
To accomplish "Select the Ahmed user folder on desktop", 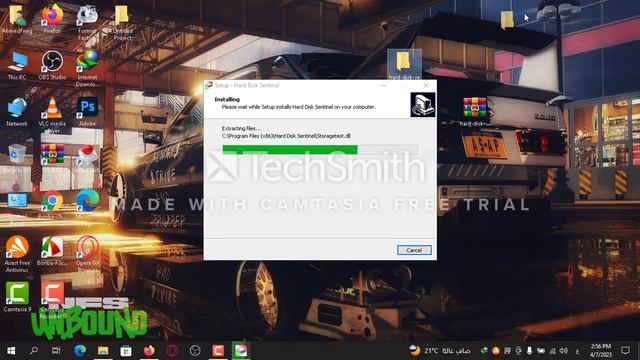I will [x=17, y=20].
